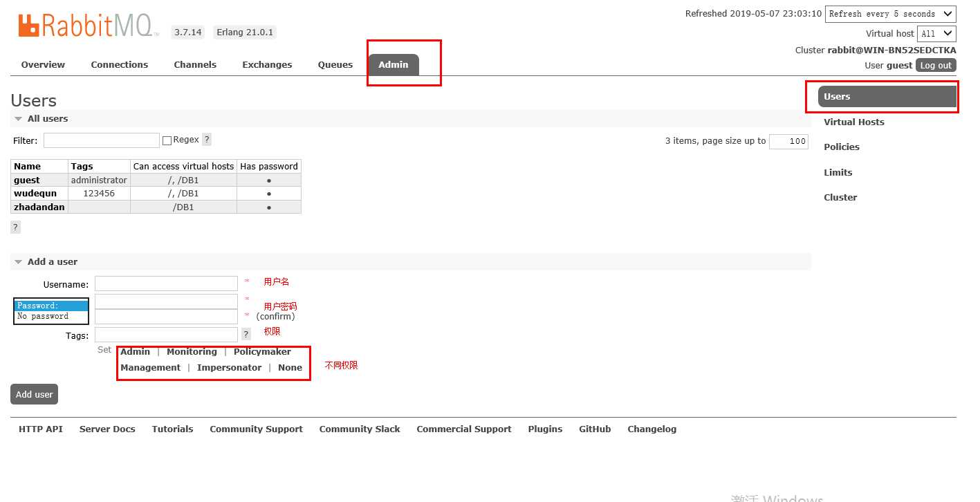
Task: Open the HTTP API footer link
Action: pos(41,429)
